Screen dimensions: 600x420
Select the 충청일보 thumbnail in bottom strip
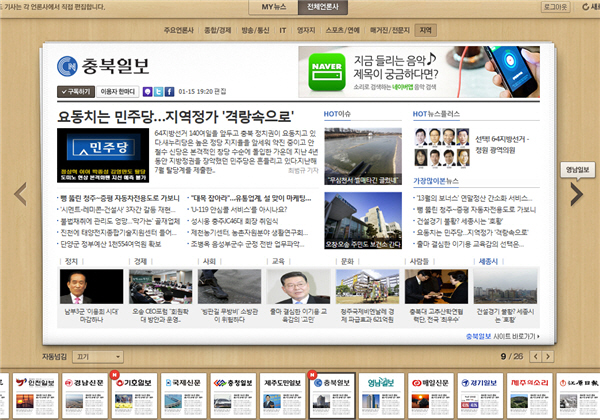[233, 396]
